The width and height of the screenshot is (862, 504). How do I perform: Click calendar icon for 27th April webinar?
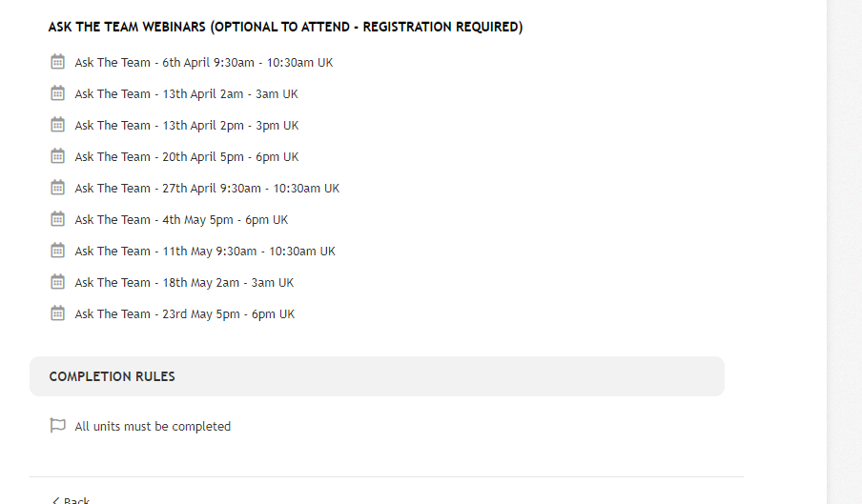[58, 188]
